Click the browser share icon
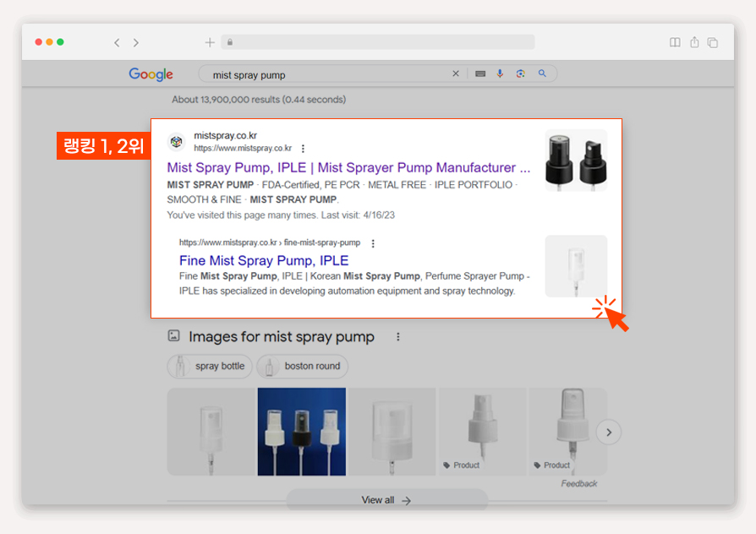This screenshot has width=756, height=534. pos(694,42)
